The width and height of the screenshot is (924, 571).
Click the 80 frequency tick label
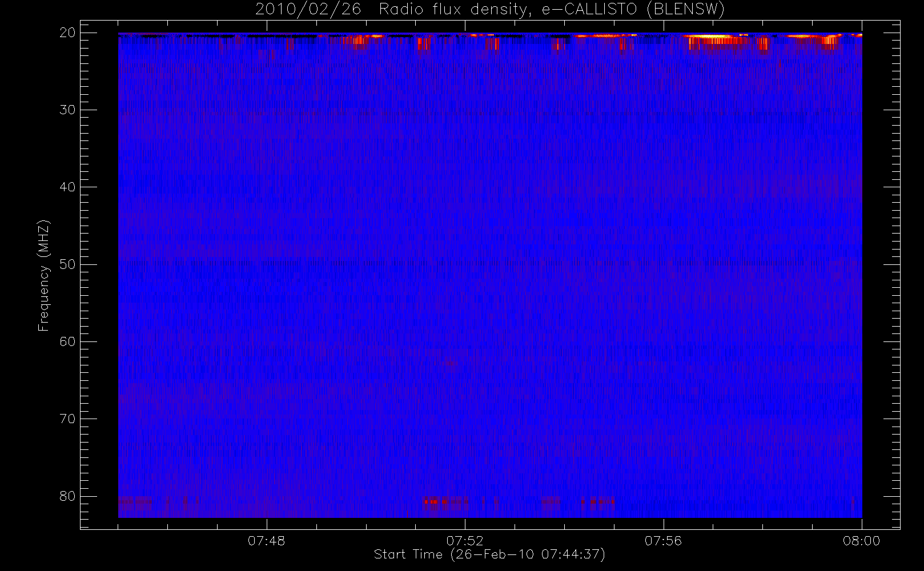[x=67, y=496]
